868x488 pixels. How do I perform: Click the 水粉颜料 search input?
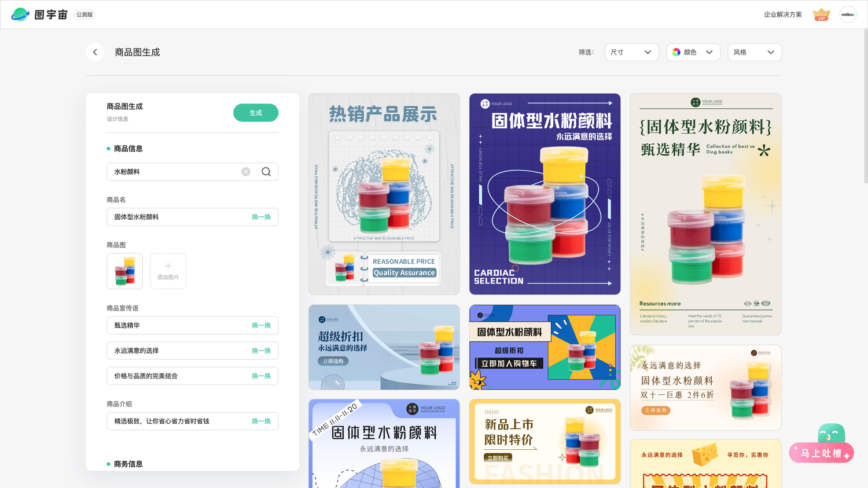pos(192,172)
